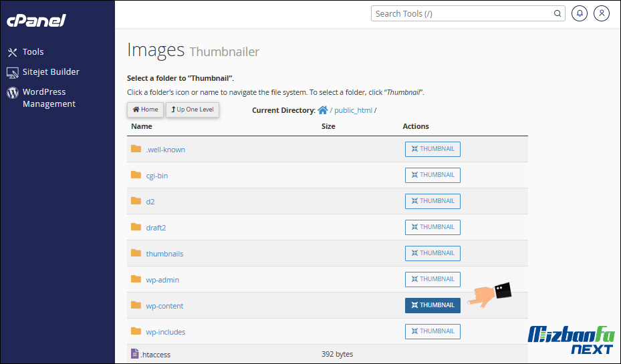Thumbnail the wp-includes folder
This screenshot has width=621, height=364.
432,331
